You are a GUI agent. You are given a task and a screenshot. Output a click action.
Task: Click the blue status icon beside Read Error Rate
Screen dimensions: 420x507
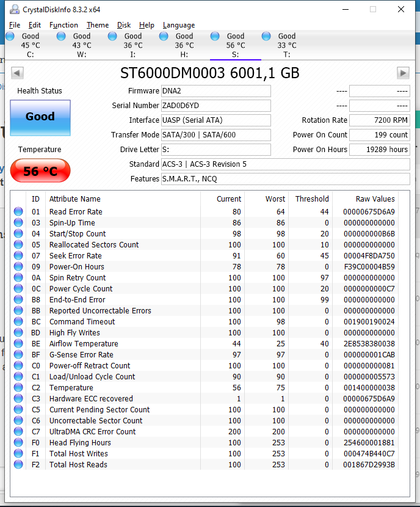[x=18, y=212]
